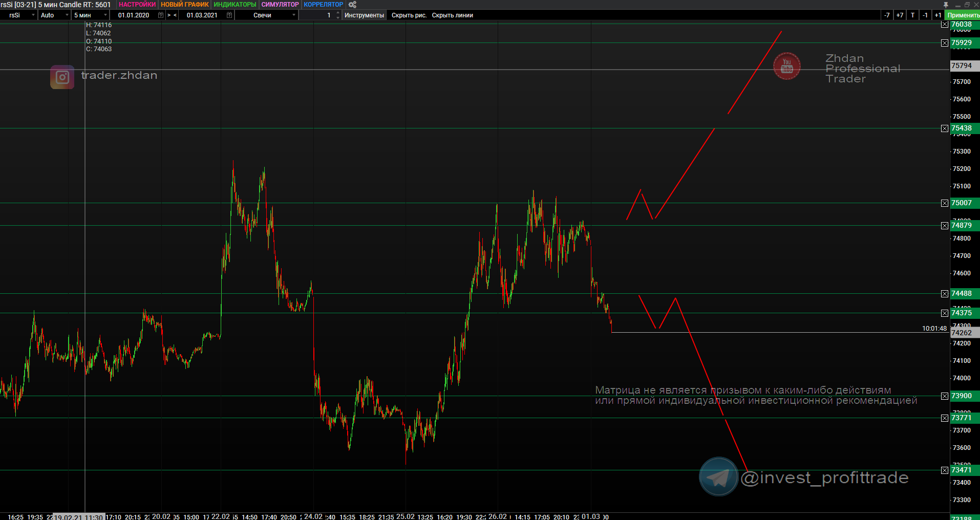The height and width of the screenshot is (520, 980).
Task: Click the O: 74110 open value text
Action: click(99, 41)
